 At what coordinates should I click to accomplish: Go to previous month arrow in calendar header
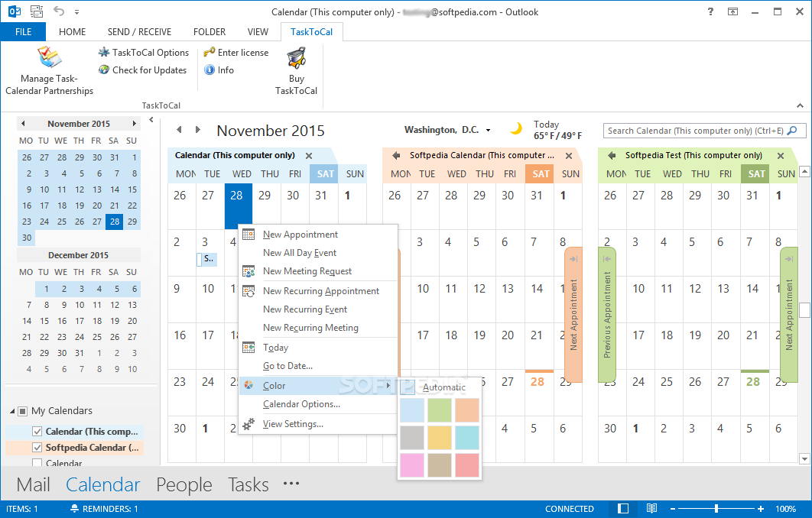[179, 129]
